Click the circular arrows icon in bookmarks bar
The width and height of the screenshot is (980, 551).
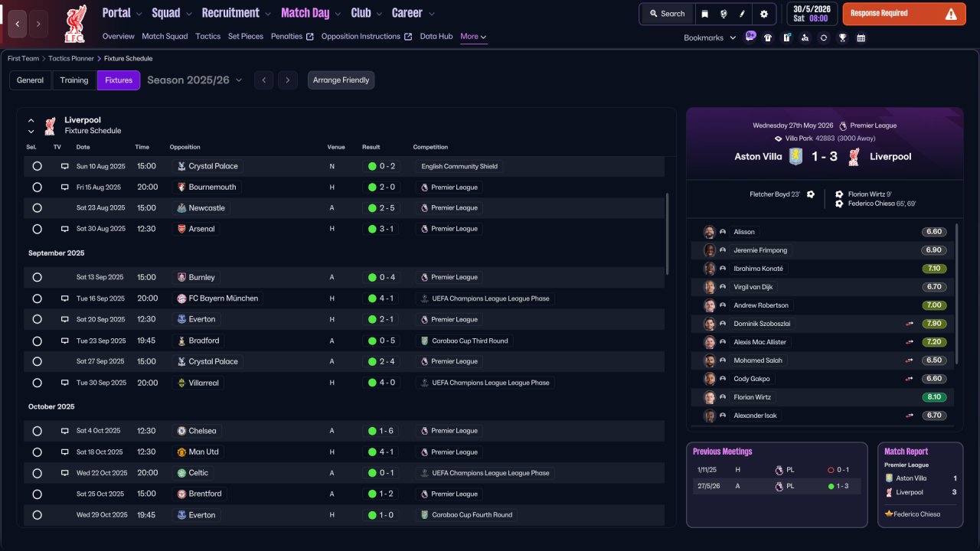[823, 37]
